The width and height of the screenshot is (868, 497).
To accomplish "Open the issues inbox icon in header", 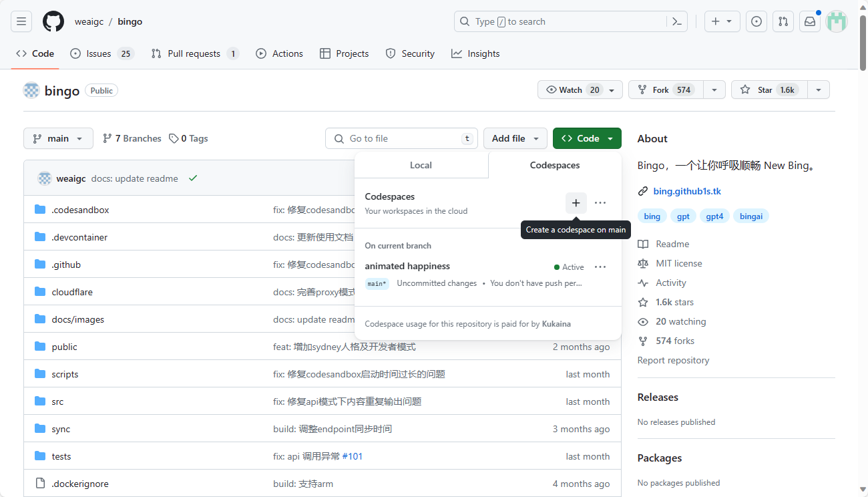I will pyautogui.click(x=756, y=21).
